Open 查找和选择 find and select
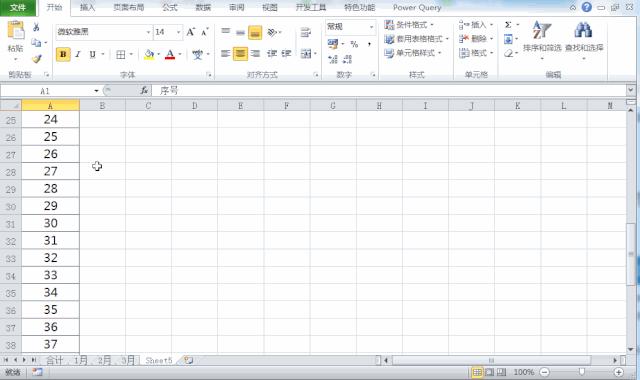640x380 pixels. point(584,40)
